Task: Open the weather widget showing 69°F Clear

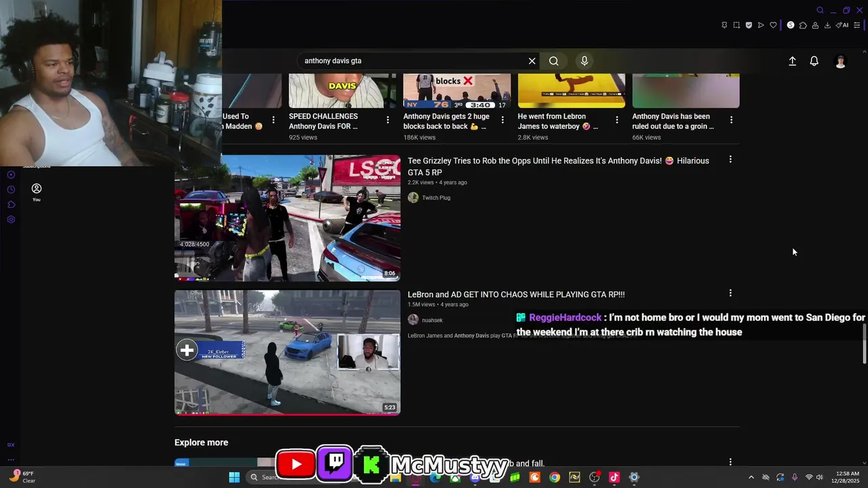Action: click(22, 477)
